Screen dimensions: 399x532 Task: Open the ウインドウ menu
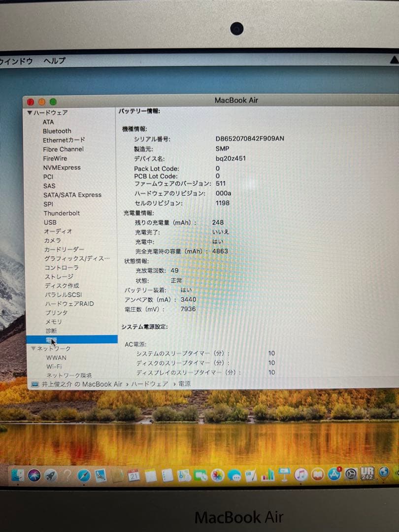pos(16,61)
